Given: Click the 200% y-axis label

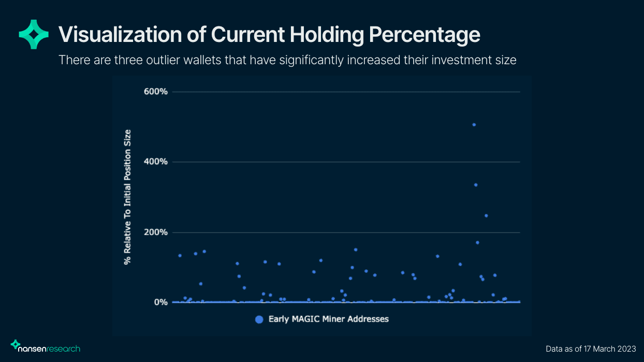Looking at the screenshot, I should pos(155,232).
